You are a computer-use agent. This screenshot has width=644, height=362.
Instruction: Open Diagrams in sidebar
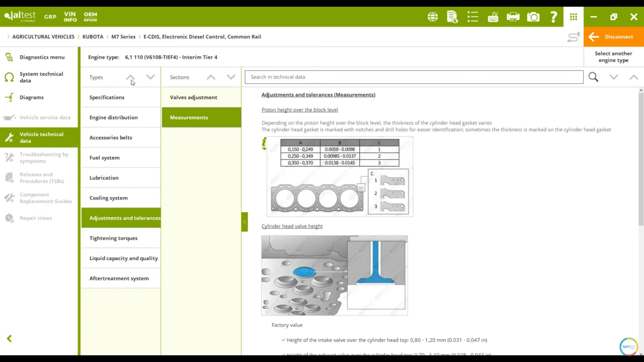tap(40, 98)
